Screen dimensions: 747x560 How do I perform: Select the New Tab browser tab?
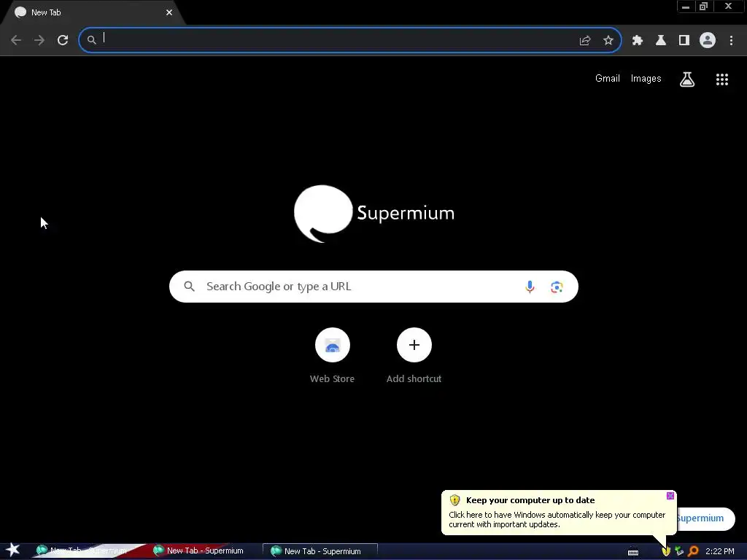93,12
